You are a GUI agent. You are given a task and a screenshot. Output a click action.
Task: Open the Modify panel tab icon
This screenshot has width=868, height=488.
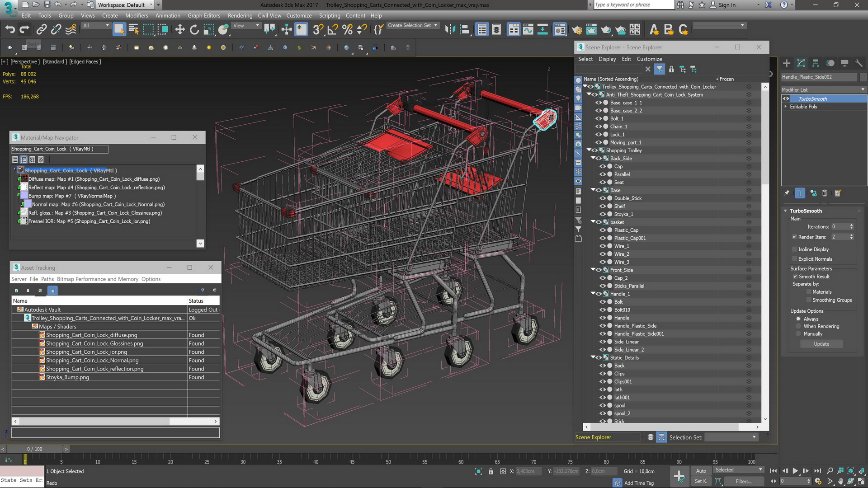[801, 63]
